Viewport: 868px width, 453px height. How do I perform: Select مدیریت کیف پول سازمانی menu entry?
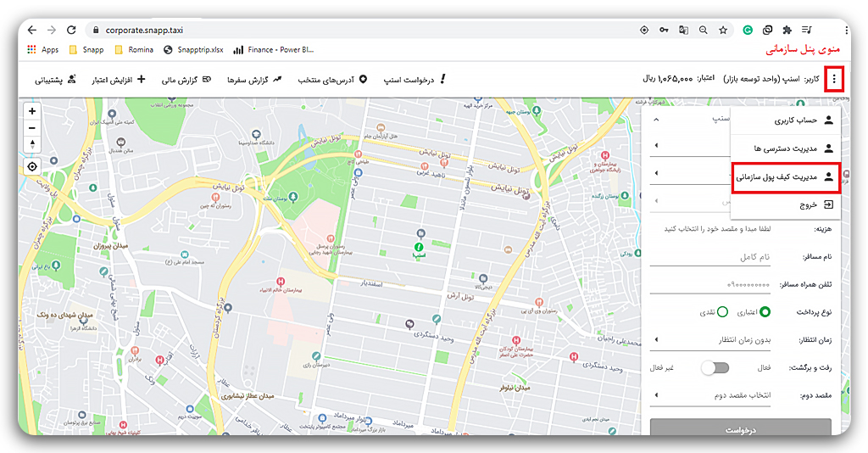[786, 177]
